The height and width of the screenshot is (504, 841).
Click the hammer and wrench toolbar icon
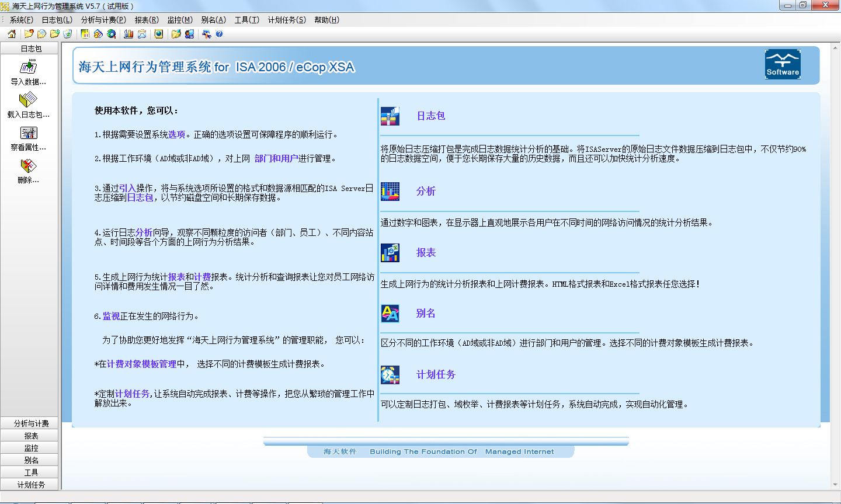point(206,34)
